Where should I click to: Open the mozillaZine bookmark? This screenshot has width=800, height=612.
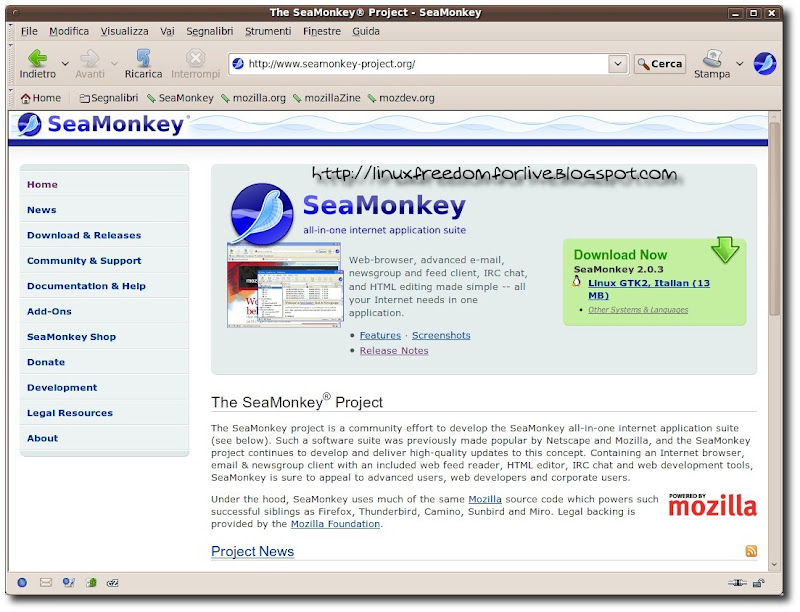click(x=327, y=98)
